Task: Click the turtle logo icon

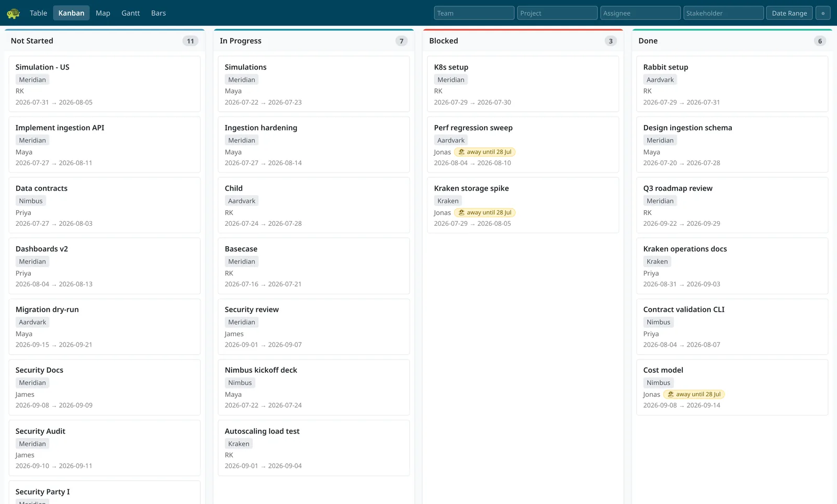Action: pyautogui.click(x=13, y=13)
